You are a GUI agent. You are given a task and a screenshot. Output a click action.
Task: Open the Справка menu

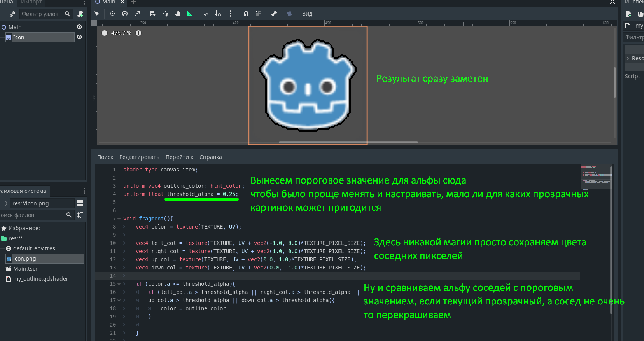210,157
